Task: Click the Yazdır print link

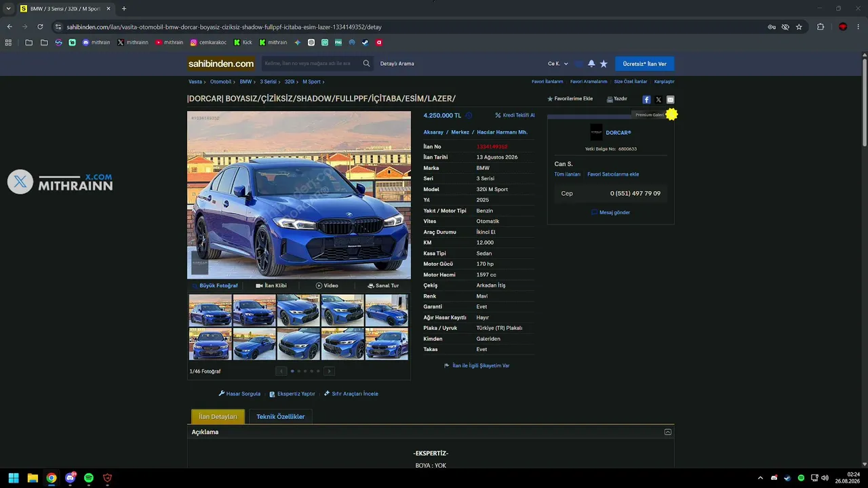Action: pyautogui.click(x=617, y=99)
